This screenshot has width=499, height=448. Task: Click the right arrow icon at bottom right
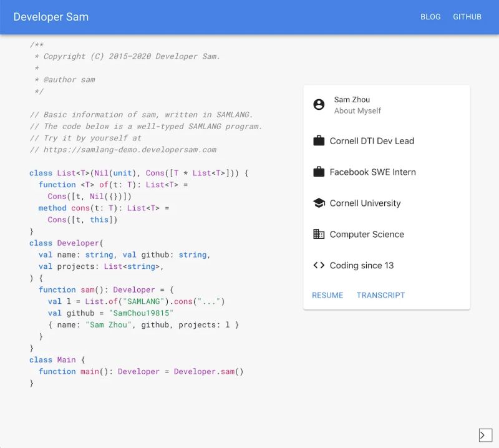(485, 435)
